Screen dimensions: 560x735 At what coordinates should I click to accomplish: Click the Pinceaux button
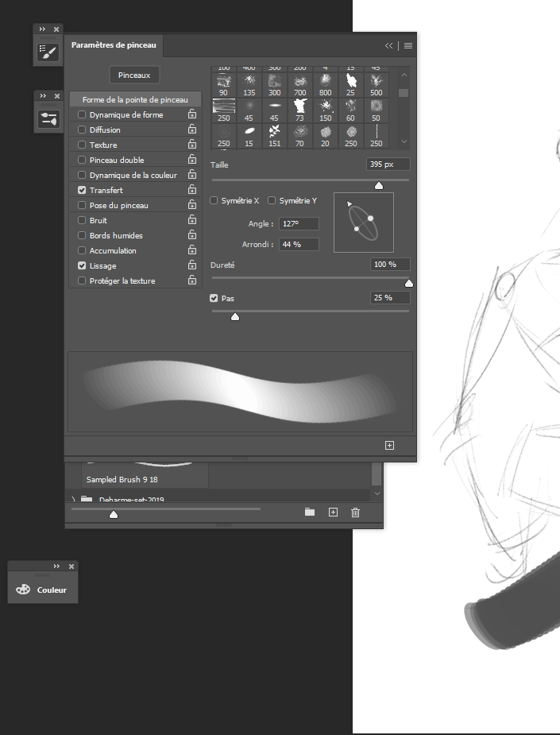click(x=134, y=75)
